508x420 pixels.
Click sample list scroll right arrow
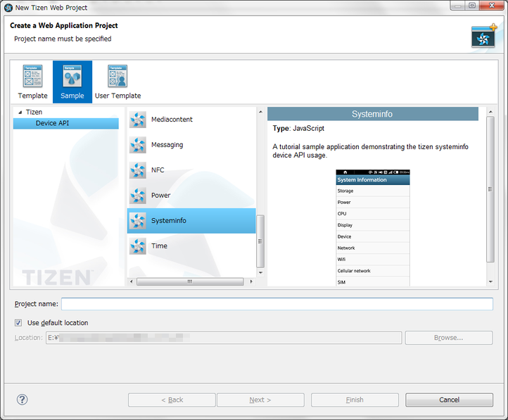click(x=251, y=281)
